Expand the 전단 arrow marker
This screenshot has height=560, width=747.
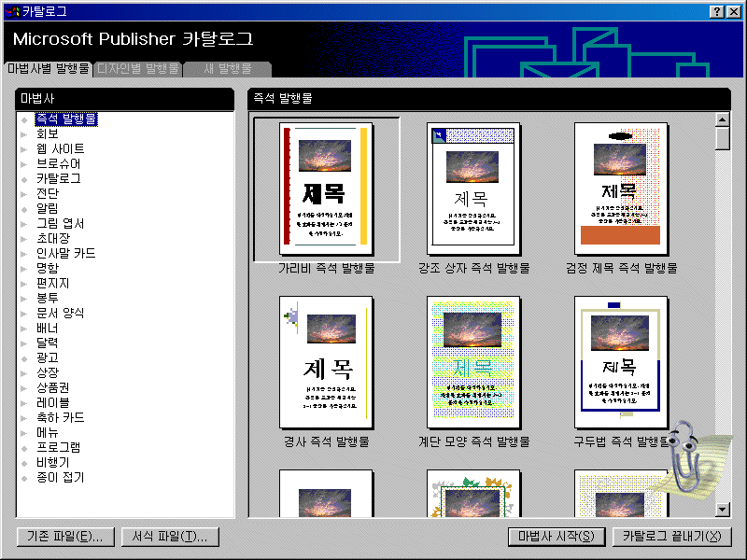coord(24,194)
